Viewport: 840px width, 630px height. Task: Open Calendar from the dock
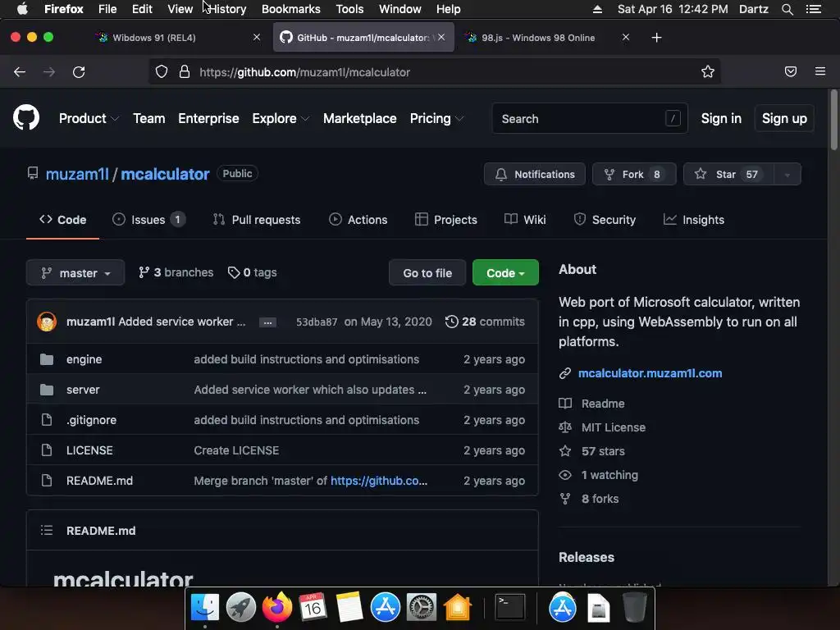click(313, 607)
